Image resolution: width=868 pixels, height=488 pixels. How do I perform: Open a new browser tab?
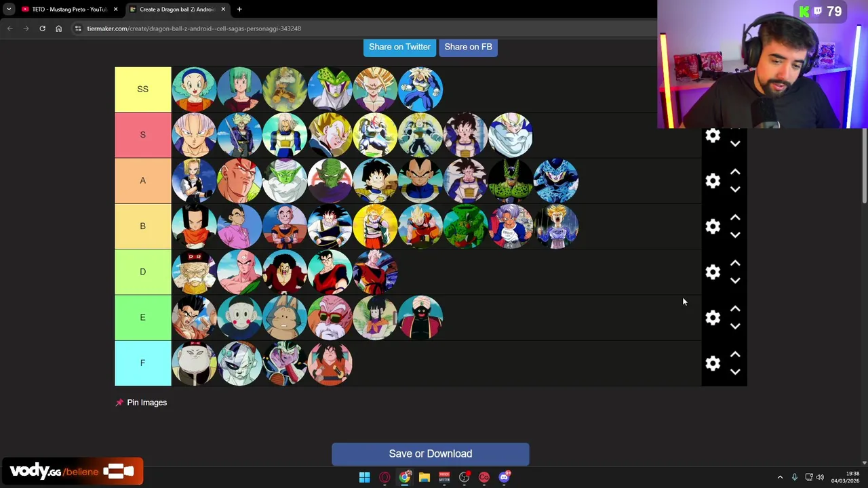tap(239, 9)
